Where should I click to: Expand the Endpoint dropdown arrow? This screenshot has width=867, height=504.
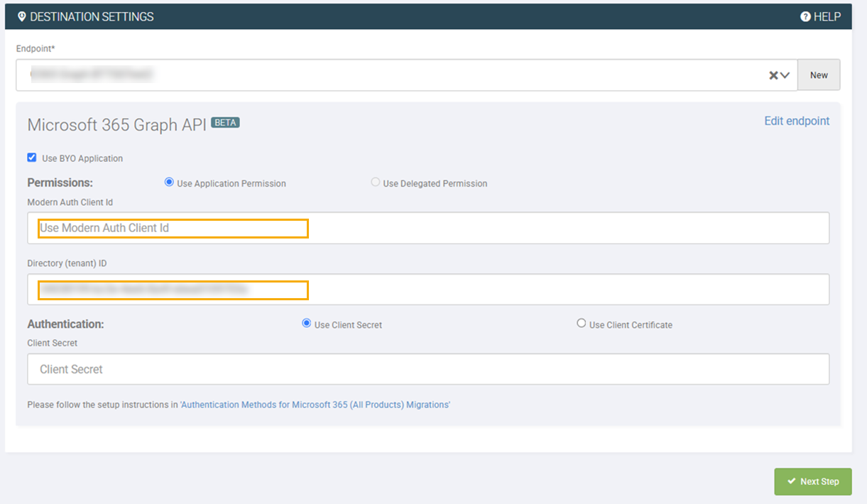tap(785, 75)
